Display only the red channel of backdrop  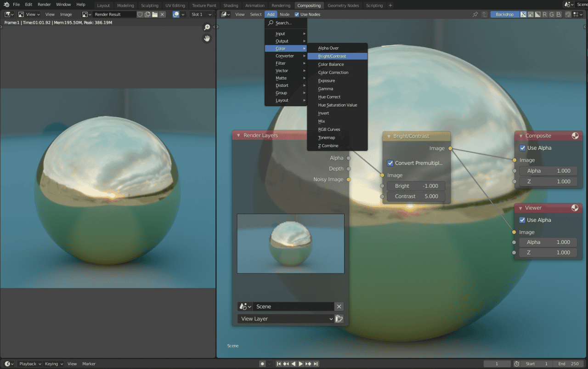click(544, 14)
